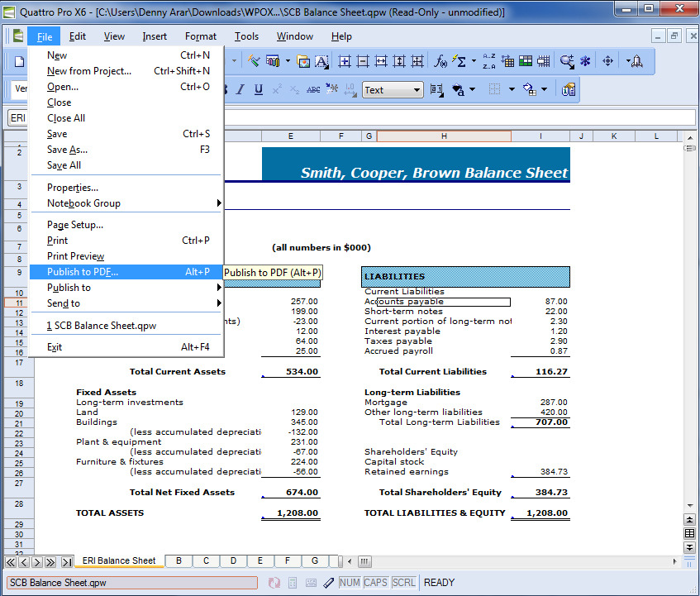The width and height of the screenshot is (700, 596).
Task: Toggle underline formatting in the toolbar
Action: [x=259, y=89]
